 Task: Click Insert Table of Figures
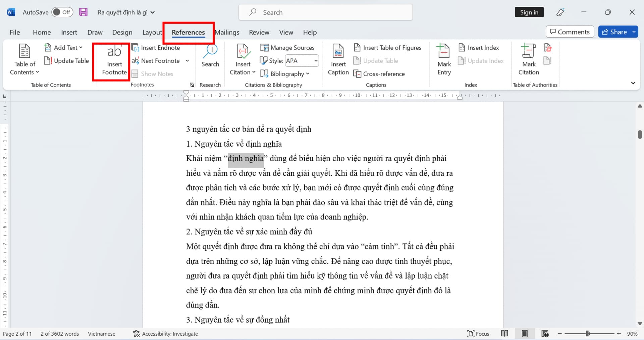[388, 48]
